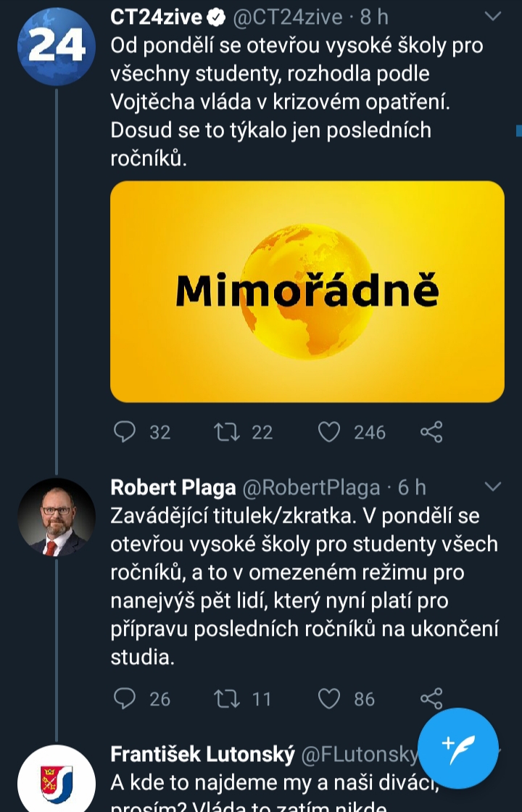Expand Robert Plaga tweet options chevron
The height and width of the screenshot is (812, 522).
tap(492, 486)
